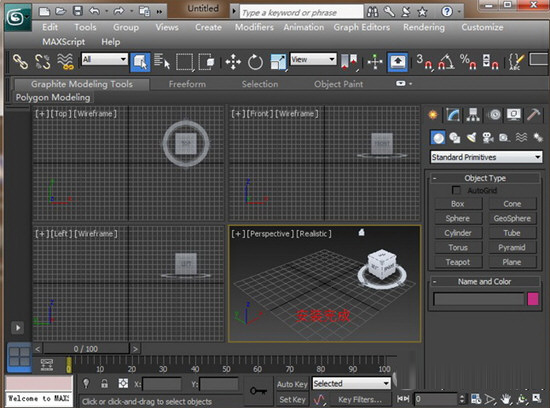Expand the ribbon minimize options arrow
Image resolution: width=550 pixels, height=408 pixels.
[411, 84]
